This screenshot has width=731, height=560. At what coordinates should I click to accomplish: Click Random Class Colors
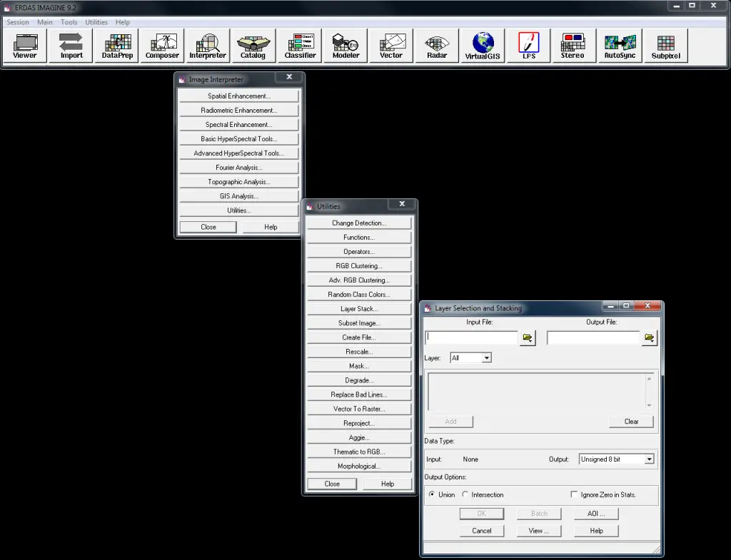[359, 295]
